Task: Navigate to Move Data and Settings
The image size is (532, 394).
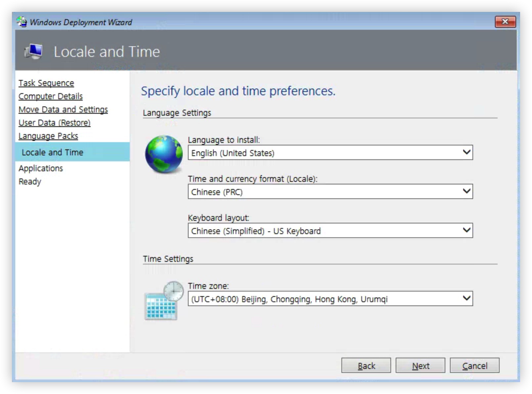Action: [x=63, y=109]
